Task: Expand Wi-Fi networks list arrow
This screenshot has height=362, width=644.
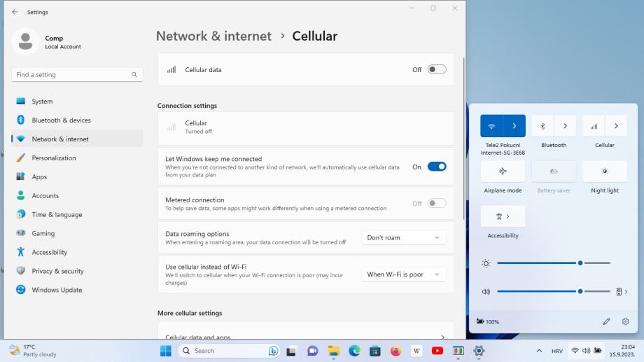Action: [514, 126]
